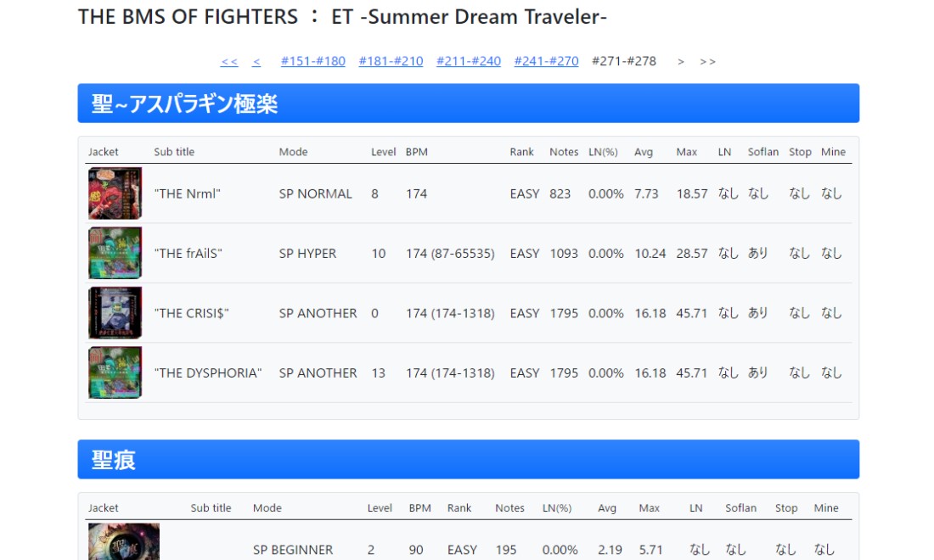Open jacket thumbnail for "THE frAilS"
The image size is (934, 560).
pyautogui.click(x=115, y=253)
